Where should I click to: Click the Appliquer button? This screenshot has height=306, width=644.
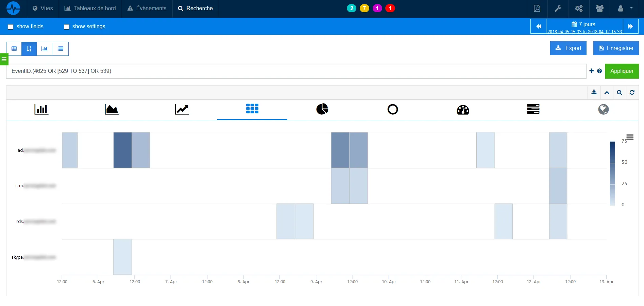(x=622, y=71)
